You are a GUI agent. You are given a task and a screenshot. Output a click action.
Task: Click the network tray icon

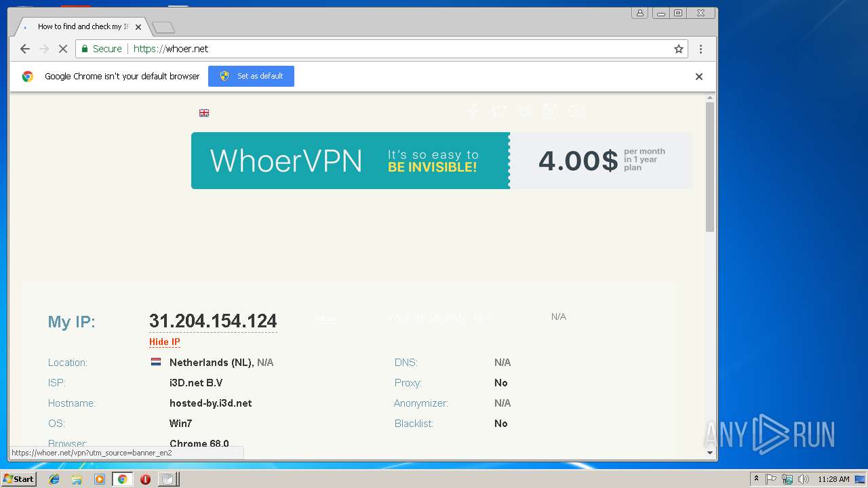click(x=787, y=479)
